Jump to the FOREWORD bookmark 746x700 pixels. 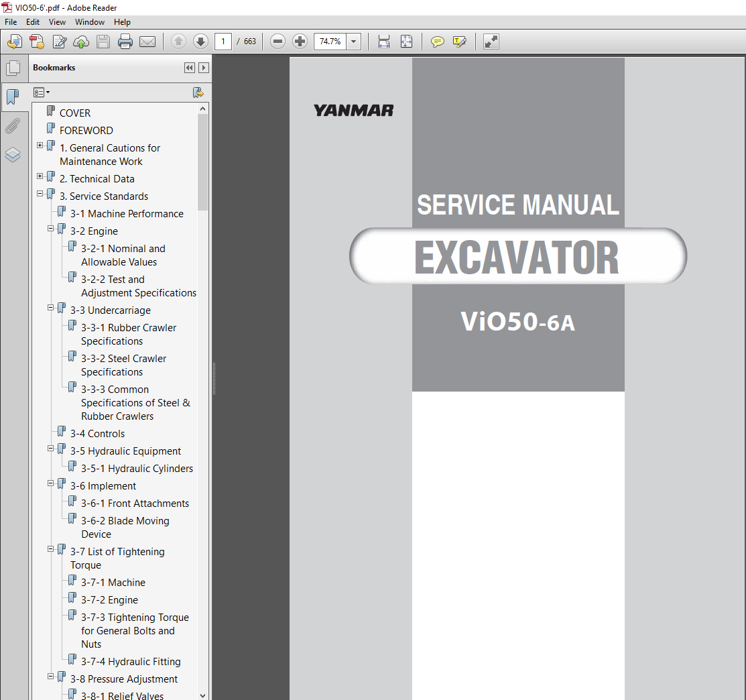(86, 130)
